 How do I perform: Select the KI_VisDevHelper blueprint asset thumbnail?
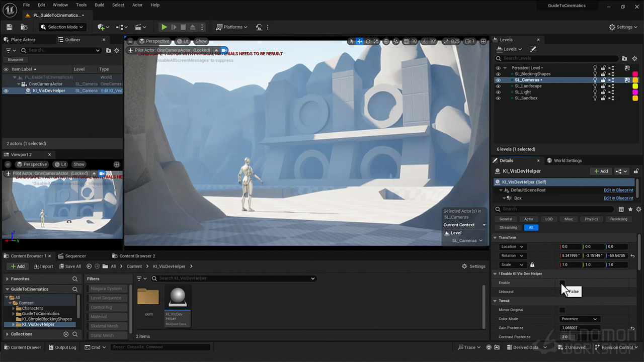178,305
